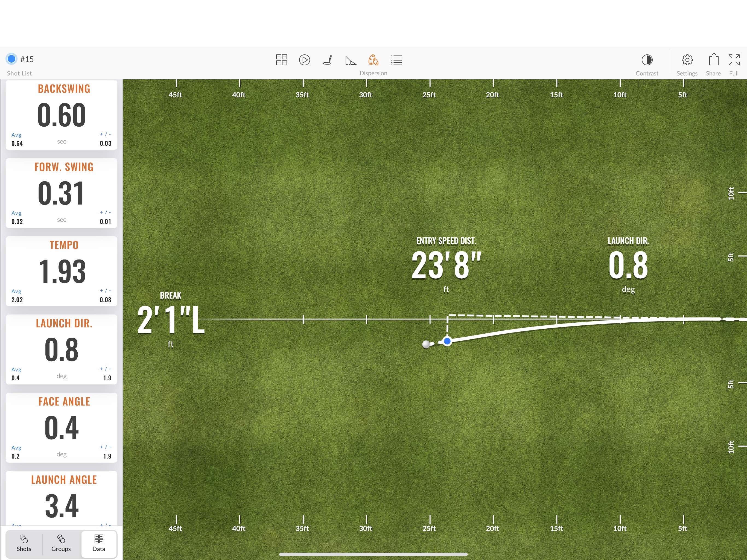Click Tempo average value 2.02

coord(17,300)
